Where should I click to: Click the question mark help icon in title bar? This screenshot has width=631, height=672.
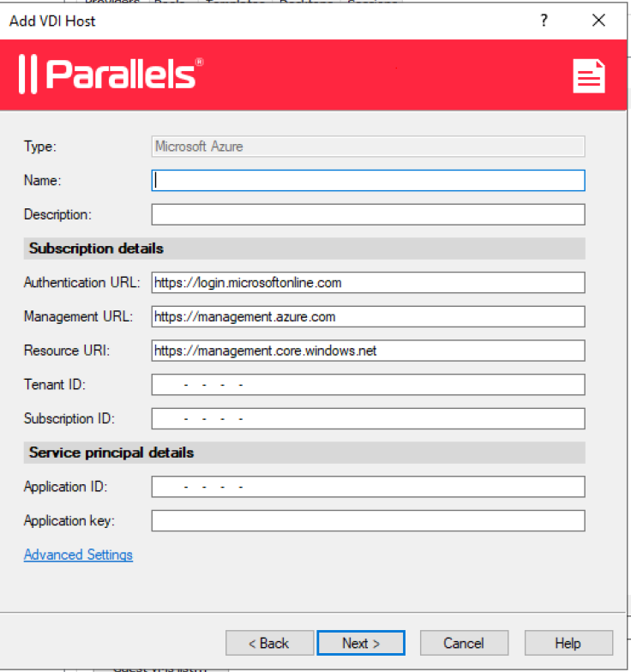click(544, 21)
